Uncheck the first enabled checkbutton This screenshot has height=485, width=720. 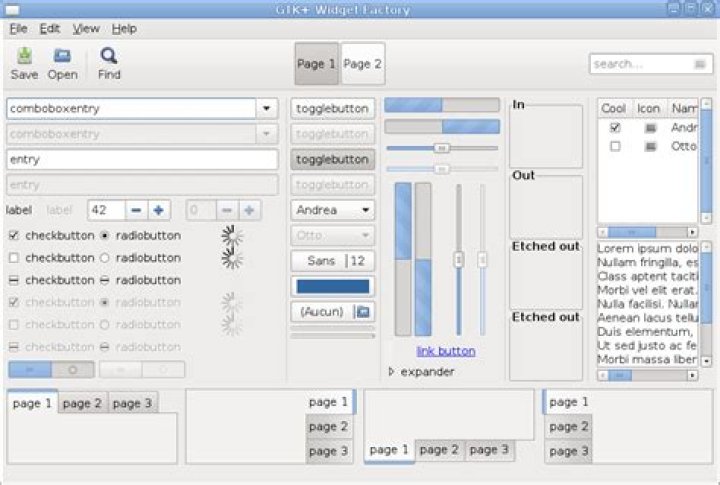14,236
